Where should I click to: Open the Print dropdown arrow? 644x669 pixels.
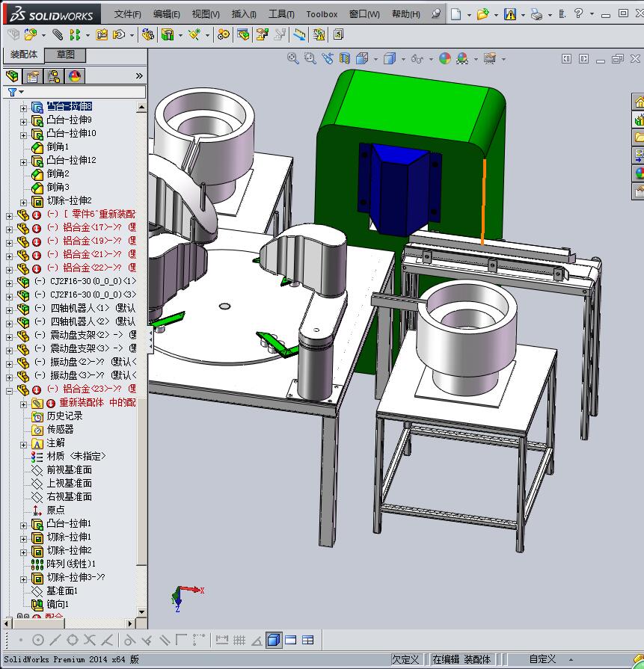point(550,15)
